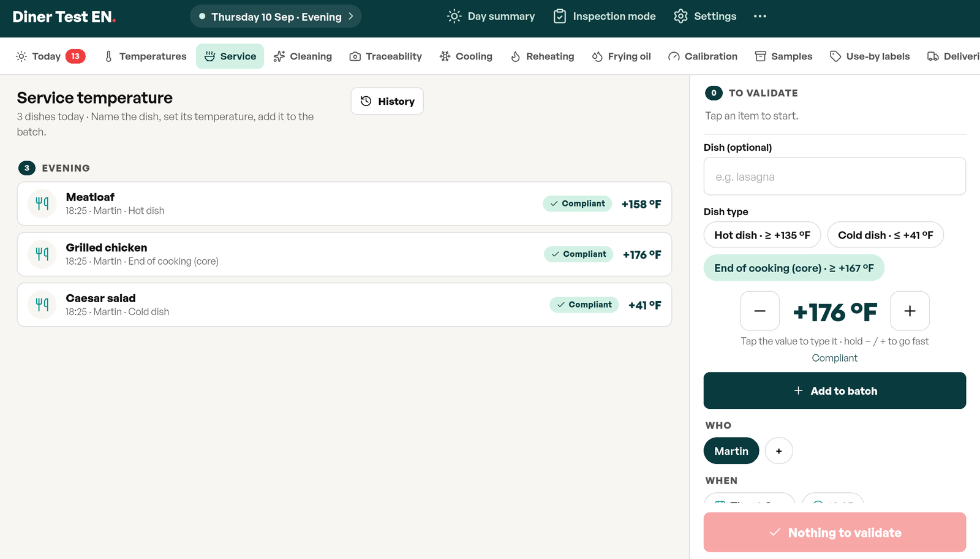Click the History clock icon
The width and height of the screenshot is (980, 559).
click(x=366, y=101)
